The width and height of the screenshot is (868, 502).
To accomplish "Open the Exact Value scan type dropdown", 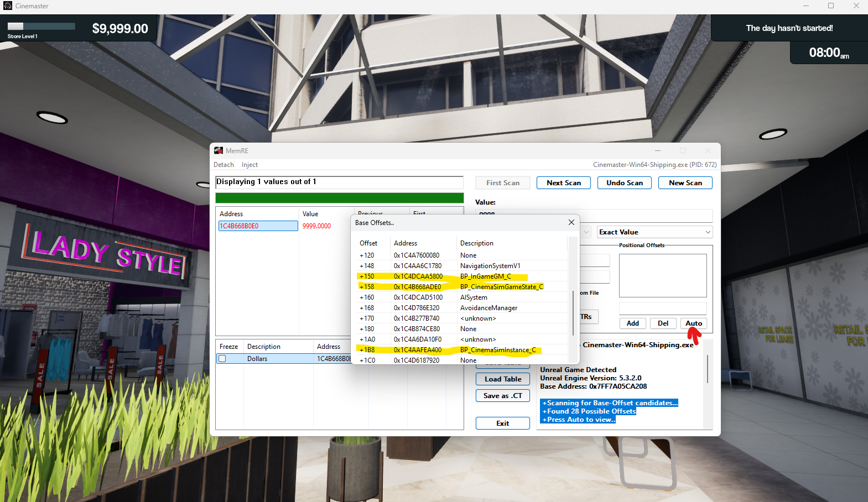I will point(654,232).
